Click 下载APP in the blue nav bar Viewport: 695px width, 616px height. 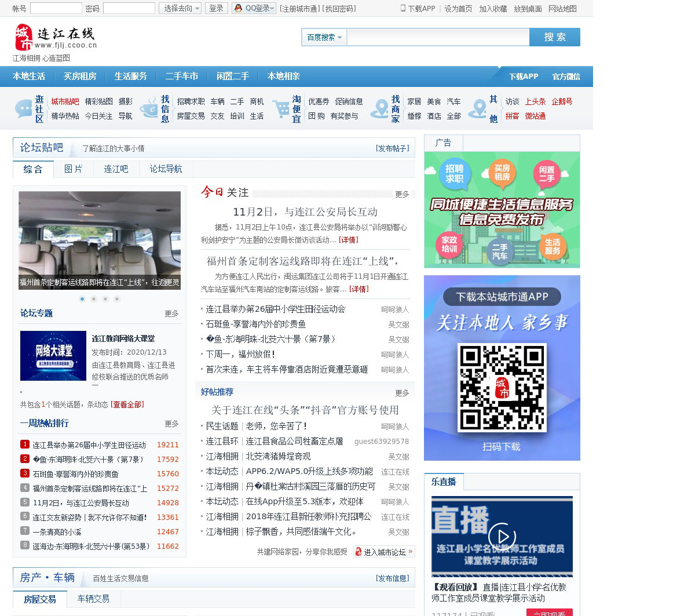point(524,76)
